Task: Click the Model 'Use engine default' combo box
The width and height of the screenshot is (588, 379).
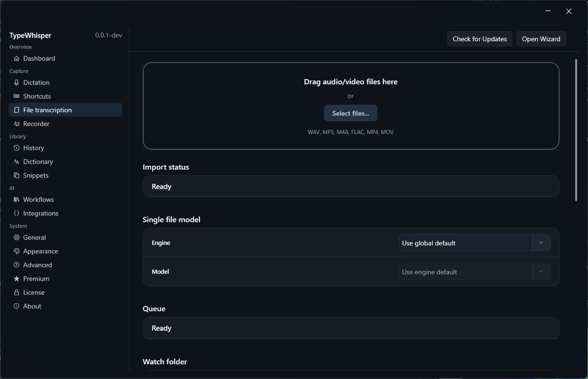Action: tap(474, 271)
